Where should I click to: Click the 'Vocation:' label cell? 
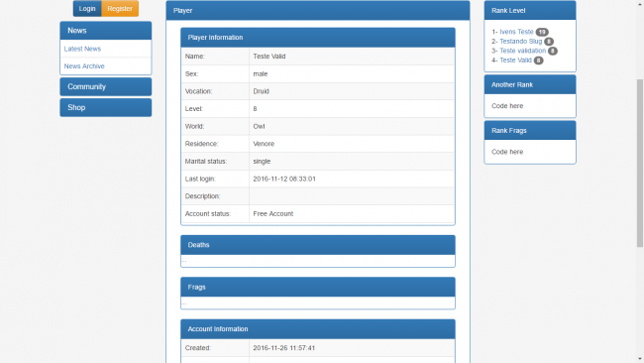(215, 91)
